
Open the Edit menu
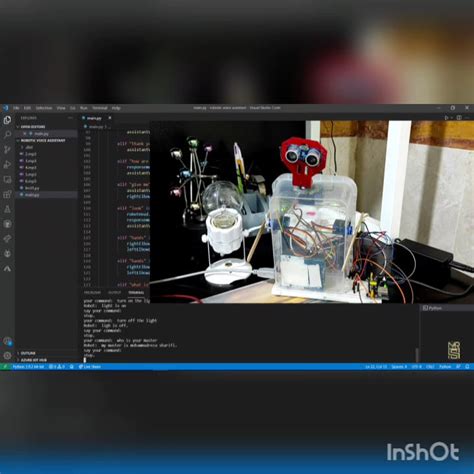27,108
